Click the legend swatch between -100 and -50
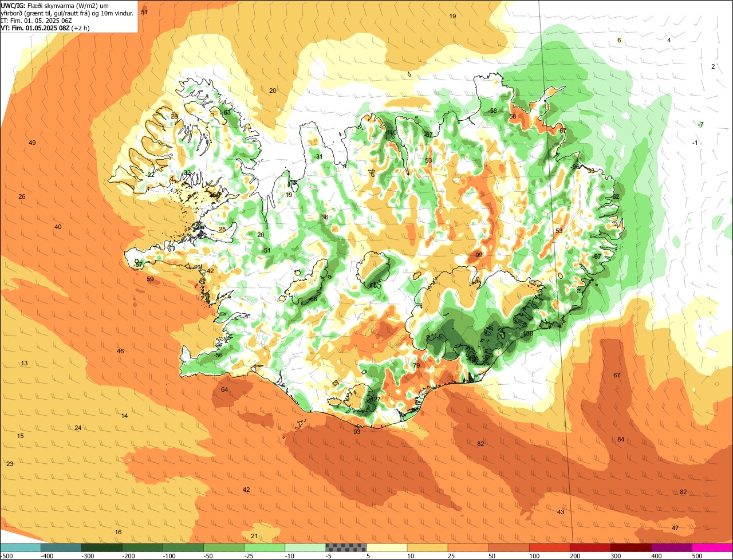Viewport: 733px width, 560px height. (x=183, y=547)
